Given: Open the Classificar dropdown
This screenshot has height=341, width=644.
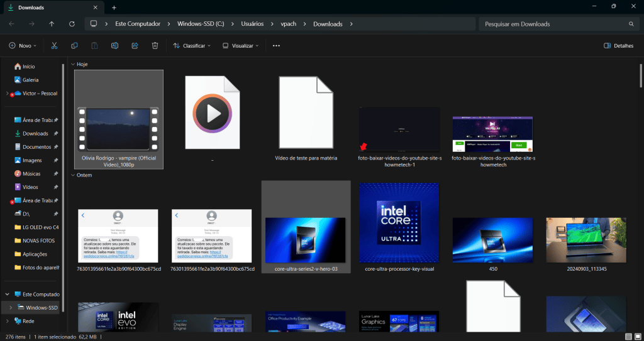Looking at the screenshot, I should click(x=191, y=46).
